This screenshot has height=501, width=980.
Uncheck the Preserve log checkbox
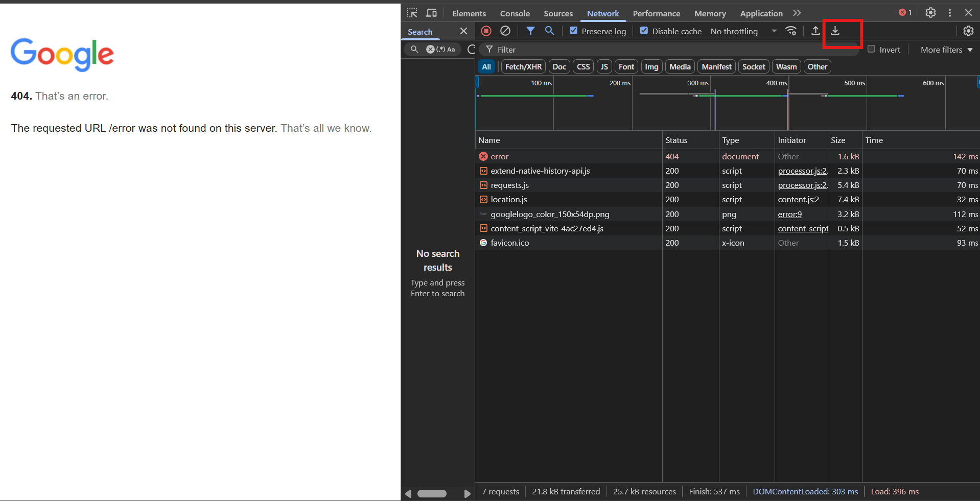click(x=574, y=31)
